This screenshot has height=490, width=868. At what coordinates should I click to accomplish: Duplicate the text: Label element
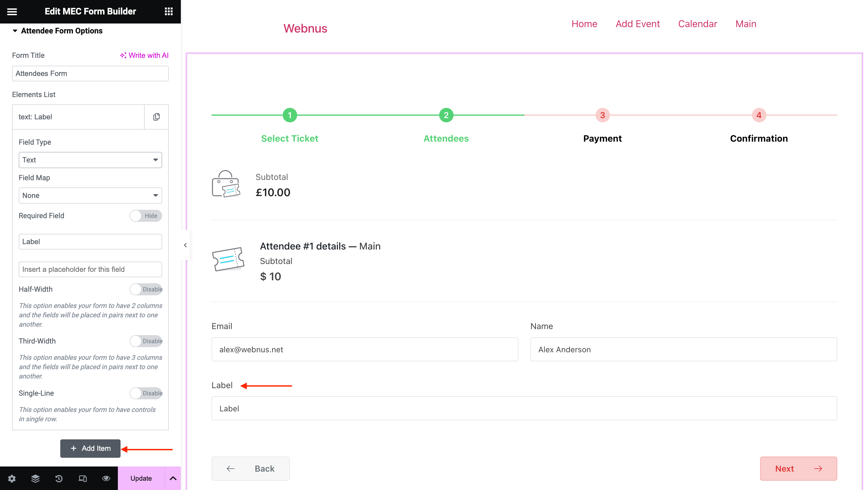[156, 117]
